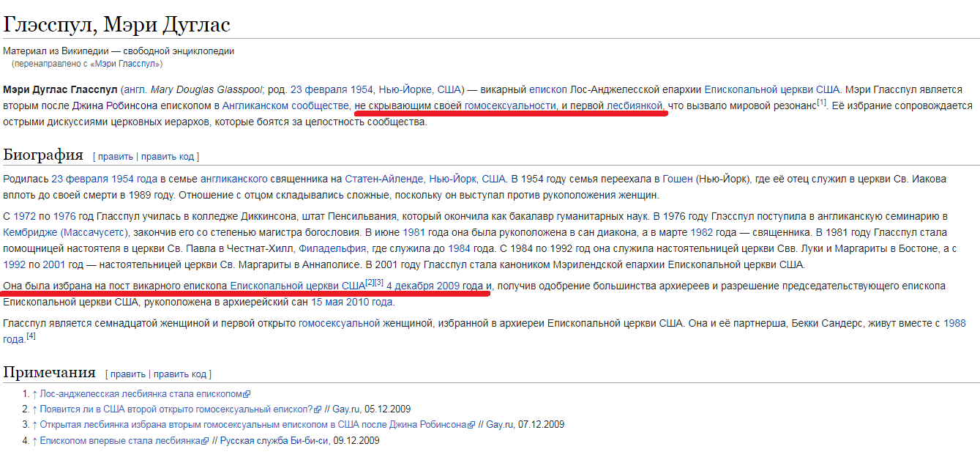Open footnote [1] after 'мировой резонанс'
The image size is (980, 460).
coord(822,103)
